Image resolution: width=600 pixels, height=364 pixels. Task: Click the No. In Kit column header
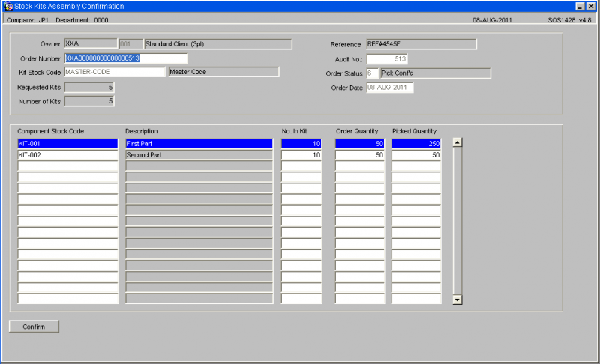pos(294,131)
